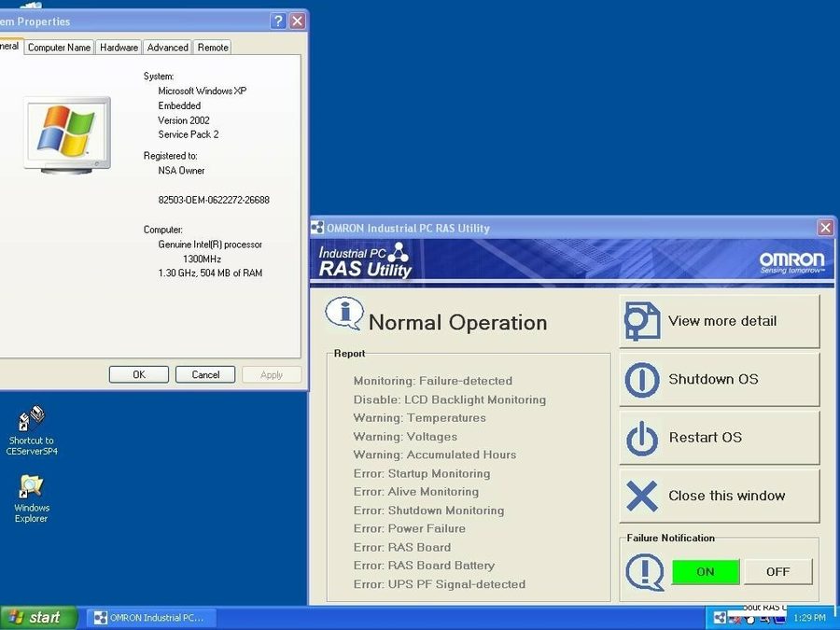Click 'Warning: Voltages' report line
The height and width of the screenshot is (630, 840).
(405, 437)
